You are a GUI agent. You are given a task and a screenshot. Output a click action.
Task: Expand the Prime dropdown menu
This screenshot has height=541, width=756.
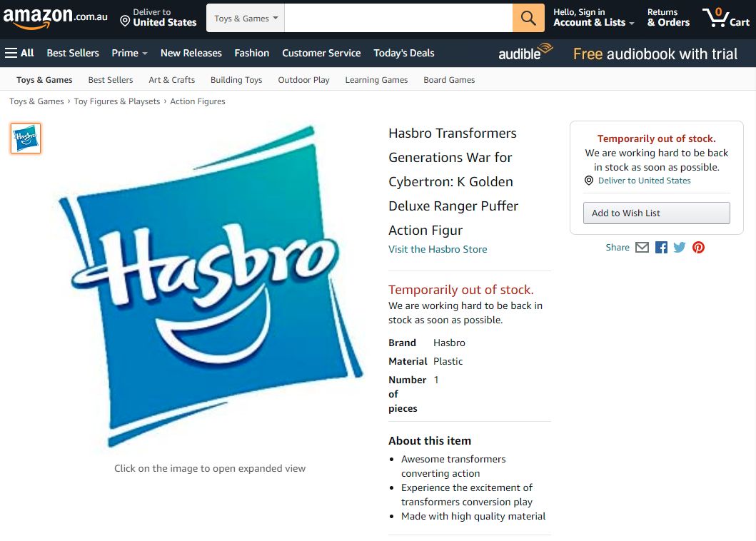(129, 53)
